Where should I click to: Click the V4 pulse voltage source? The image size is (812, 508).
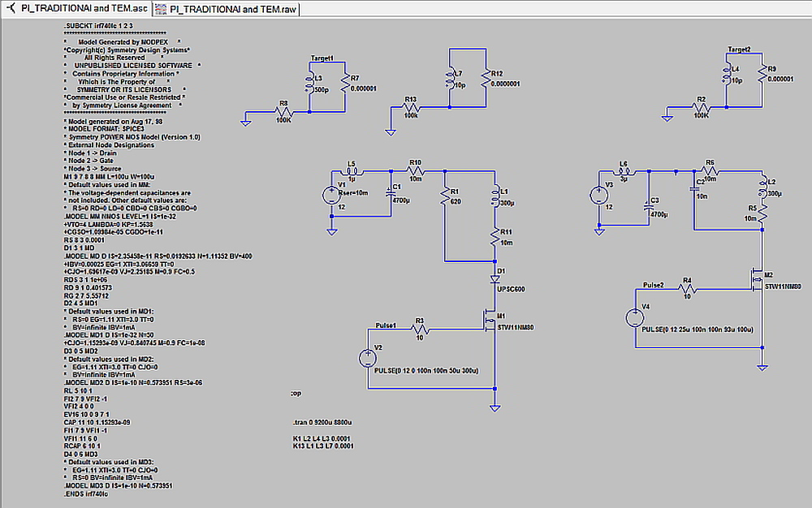click(x=635, y=317)
